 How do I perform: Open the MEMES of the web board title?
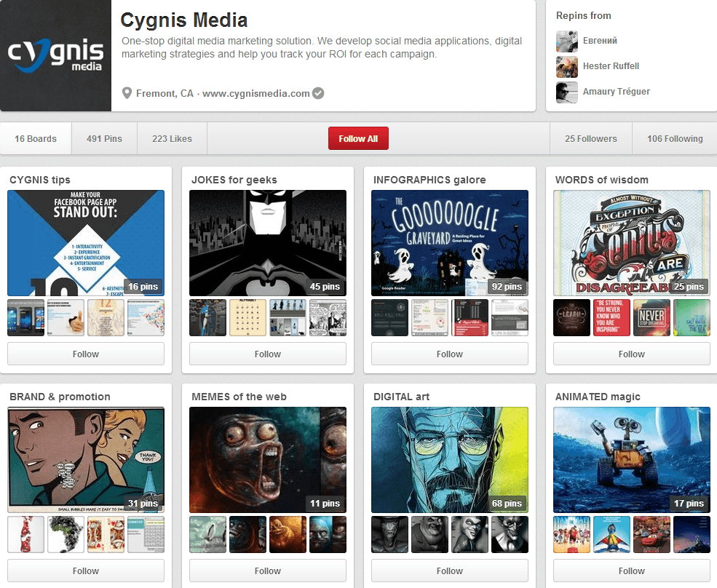pos(239,397)
